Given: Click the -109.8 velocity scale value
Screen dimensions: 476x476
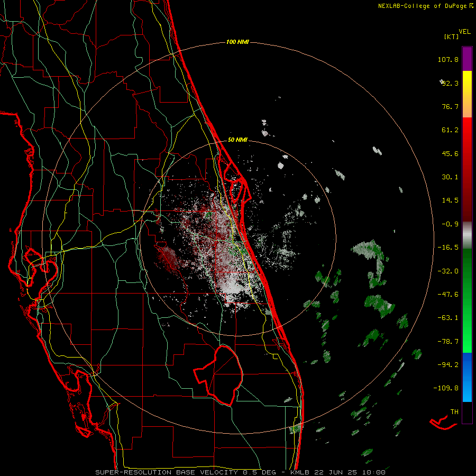Looking at the screenshot, I should tap(446, 388).
